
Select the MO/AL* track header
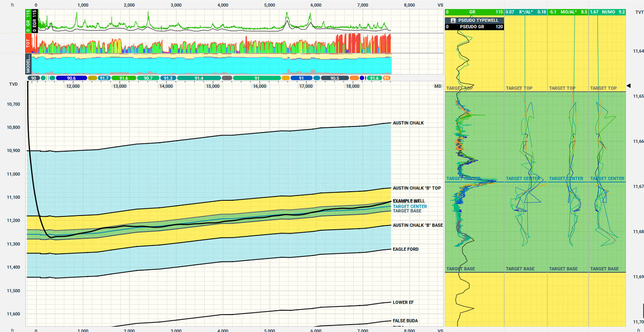coord(568,12)
